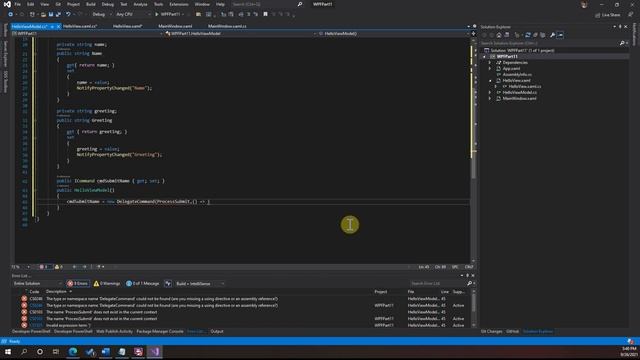Click the Properties wrench icon in Solution Explorer
This screenshot has width=640, height=360.
(x=552, y=35)
